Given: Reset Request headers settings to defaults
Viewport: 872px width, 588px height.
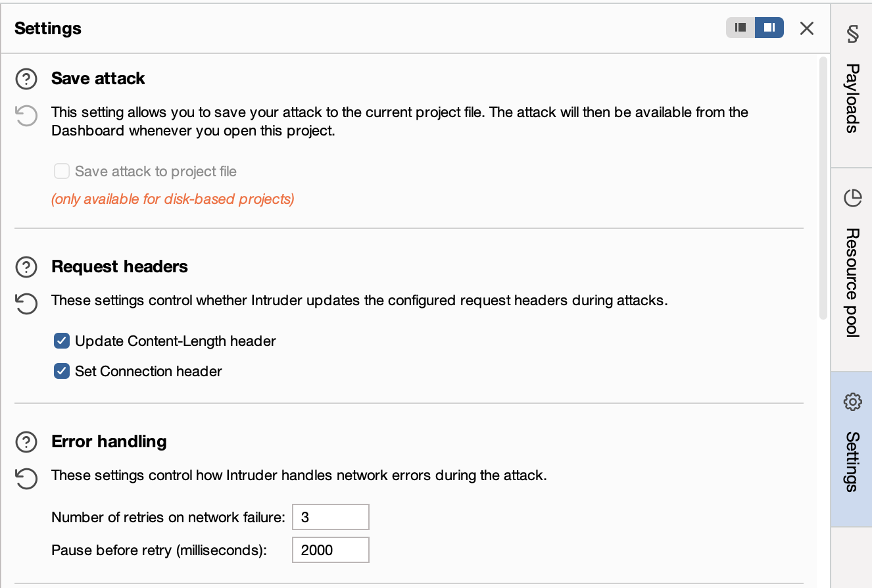Looking at the screenshot, I should click(x=26, y=304).
